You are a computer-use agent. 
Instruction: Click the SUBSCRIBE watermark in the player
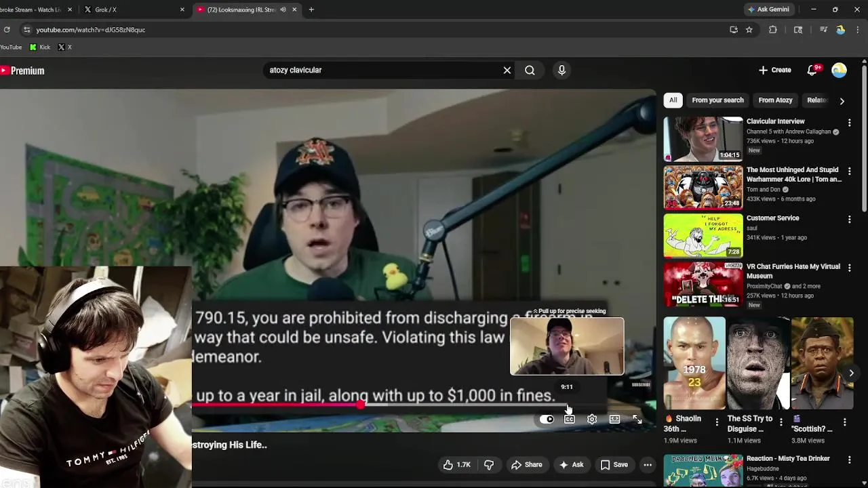coord(641,385)
